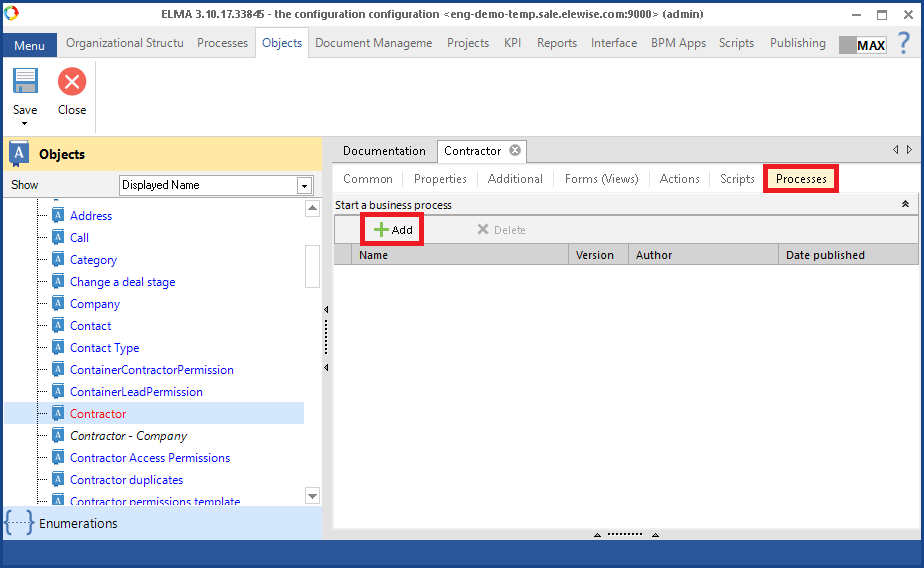Click the Save icon in toolbar
The image size is (924, 568).
pyautogui.click(x=25, y=82)
